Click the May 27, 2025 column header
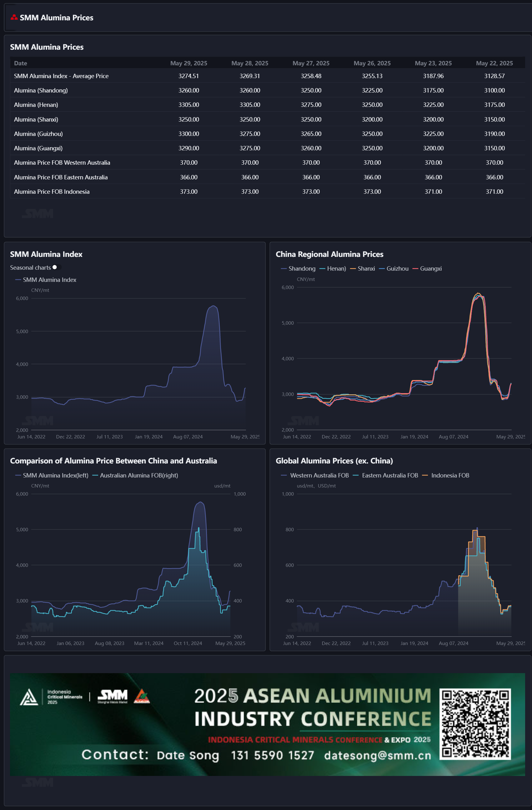The image size is (532, 810). pyautogui.click(x=311, y=63)
